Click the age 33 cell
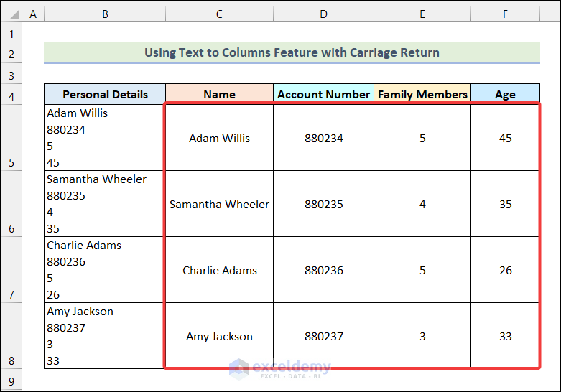 (505, 336)
